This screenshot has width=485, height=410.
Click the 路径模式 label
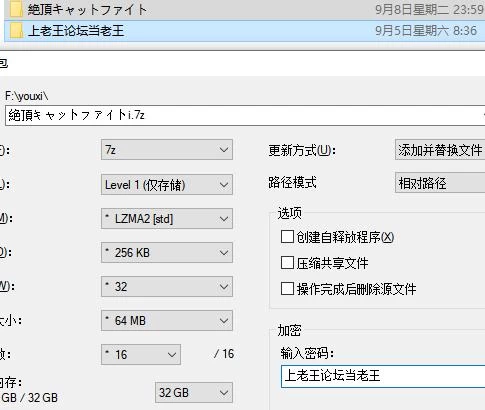292,182
